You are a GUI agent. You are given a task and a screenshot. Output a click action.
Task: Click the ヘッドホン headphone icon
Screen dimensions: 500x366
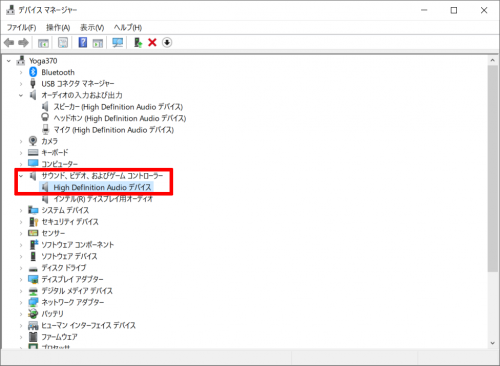pos(45,117)
